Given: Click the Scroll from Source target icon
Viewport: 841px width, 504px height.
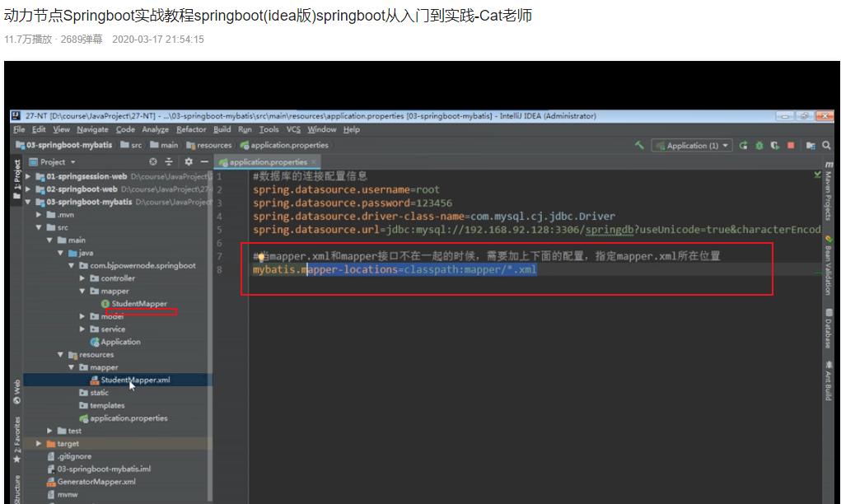Looking at the screenshot, I should (153, 161).
